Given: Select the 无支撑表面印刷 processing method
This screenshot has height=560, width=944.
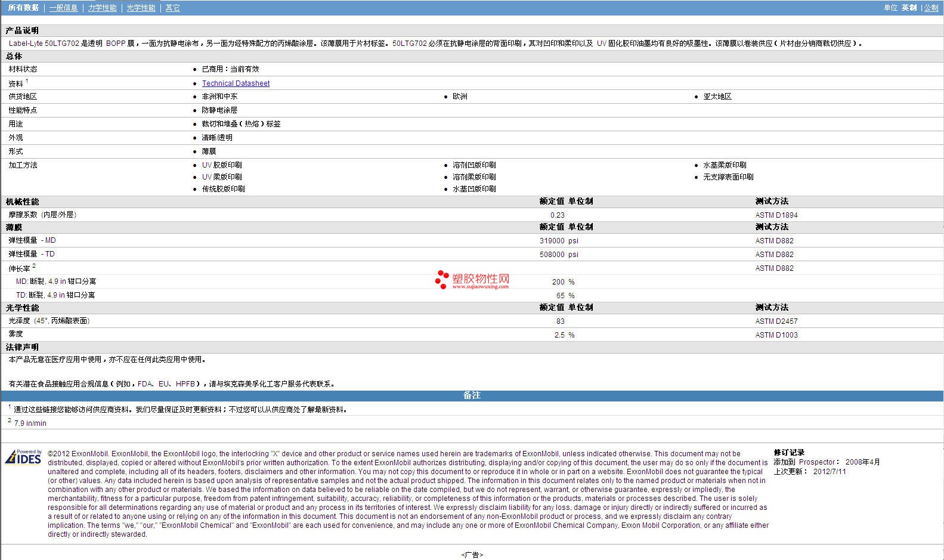Looking at the screenshot, I should (728, 177).
